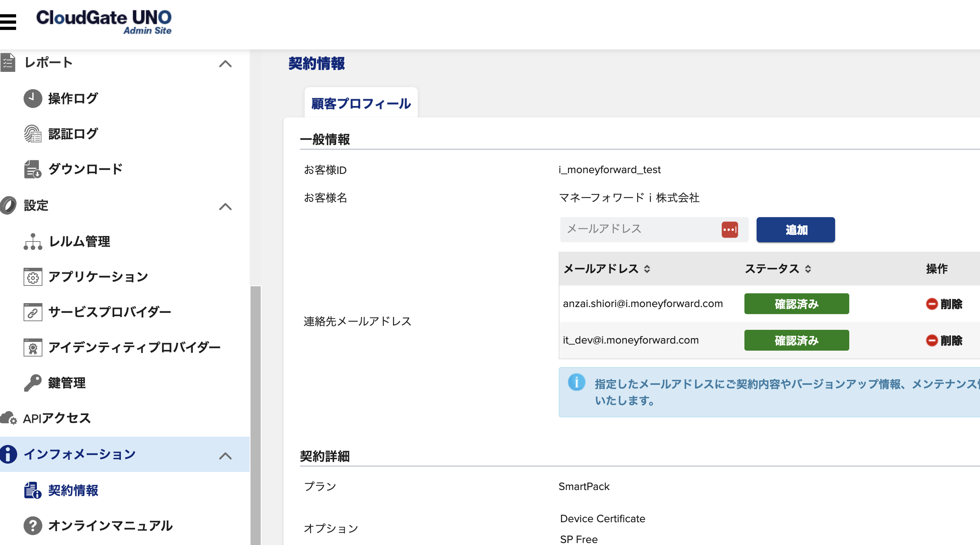Click the 連絡先メールアドレス label
Viewport: 980px width, 545px height.
click(x=357, y=322)
